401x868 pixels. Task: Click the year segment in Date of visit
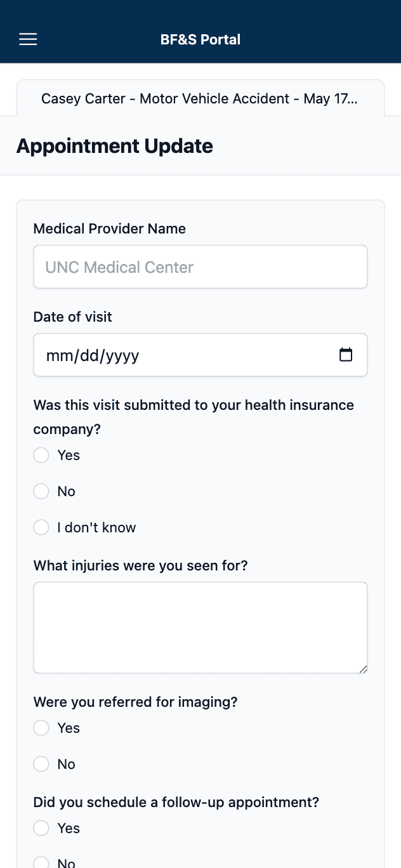pyautogui.click(x=122, y=355)
